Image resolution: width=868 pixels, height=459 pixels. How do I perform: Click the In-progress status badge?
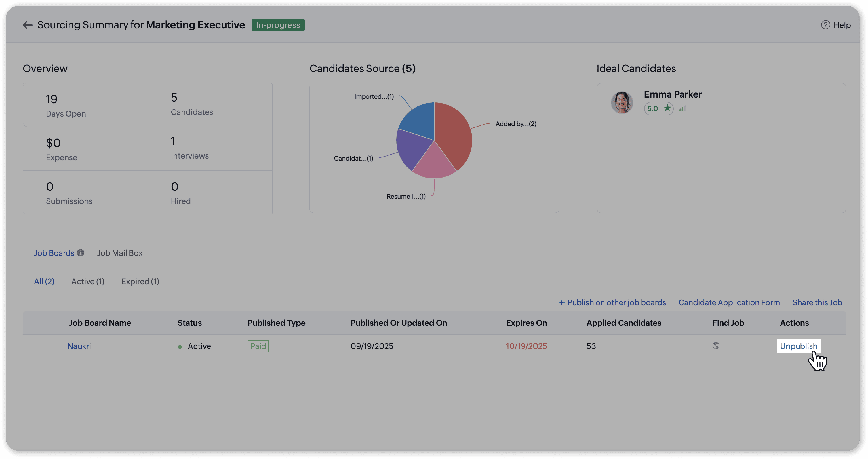(x=278, y=25)
